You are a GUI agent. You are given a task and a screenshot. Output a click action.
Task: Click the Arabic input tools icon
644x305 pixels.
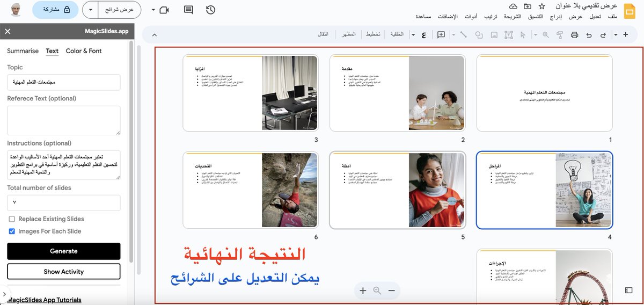pos(423,35)
